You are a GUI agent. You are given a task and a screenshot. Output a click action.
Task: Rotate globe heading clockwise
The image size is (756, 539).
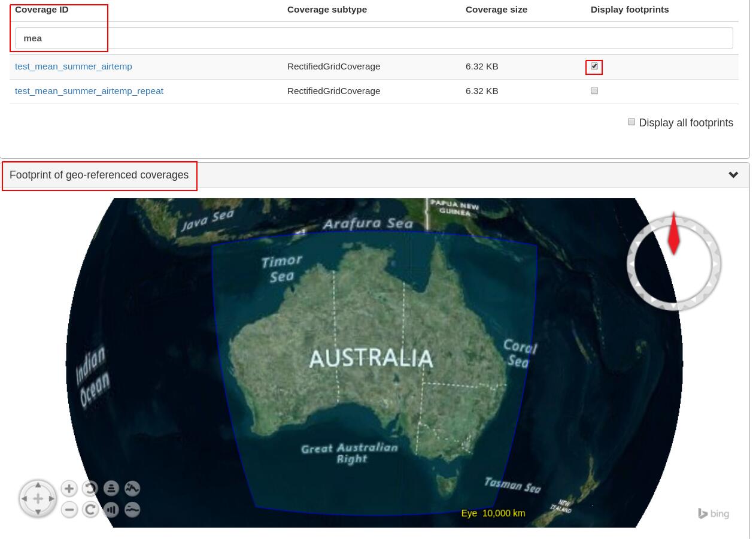click(x=90, y=510)
